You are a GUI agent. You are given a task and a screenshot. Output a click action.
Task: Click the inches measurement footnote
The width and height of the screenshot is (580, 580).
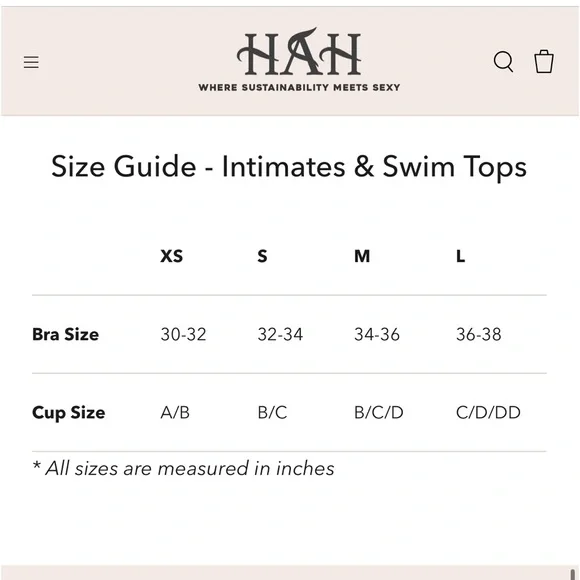coord(183,468)
